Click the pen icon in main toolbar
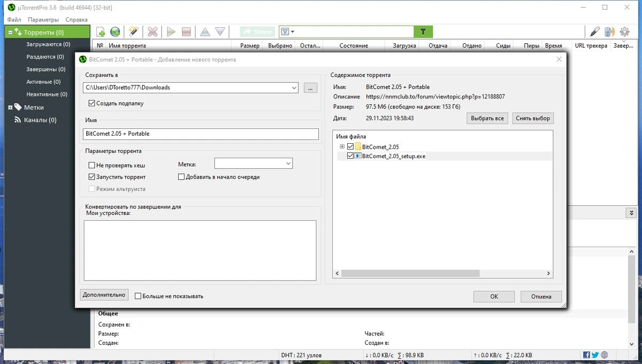 point(594,32)
